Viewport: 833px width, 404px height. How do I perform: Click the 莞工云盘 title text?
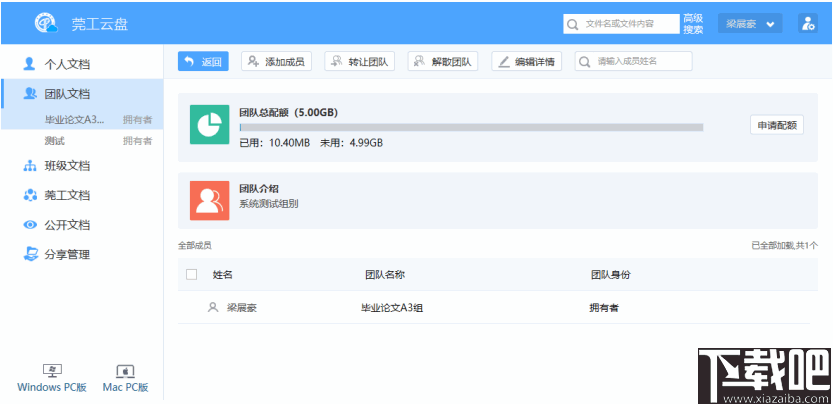pyautogui.click(x=100, y=24)
